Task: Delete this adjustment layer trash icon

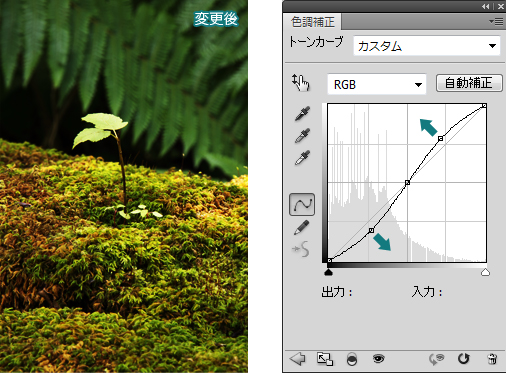Action: 492,359
